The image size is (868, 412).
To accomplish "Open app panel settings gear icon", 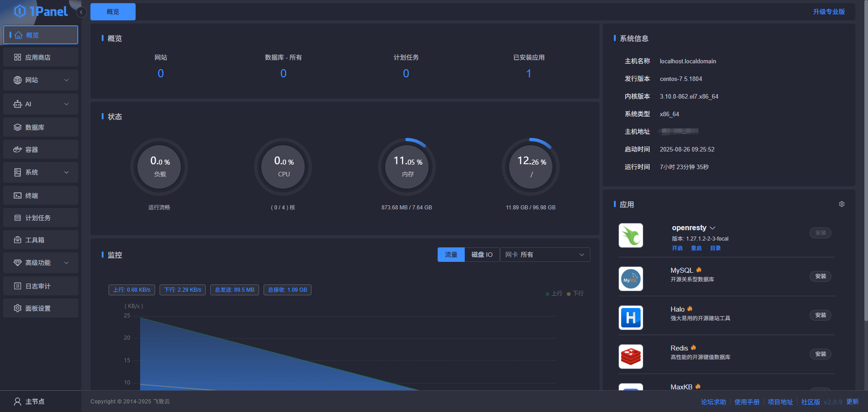I will tap(842, 204).
